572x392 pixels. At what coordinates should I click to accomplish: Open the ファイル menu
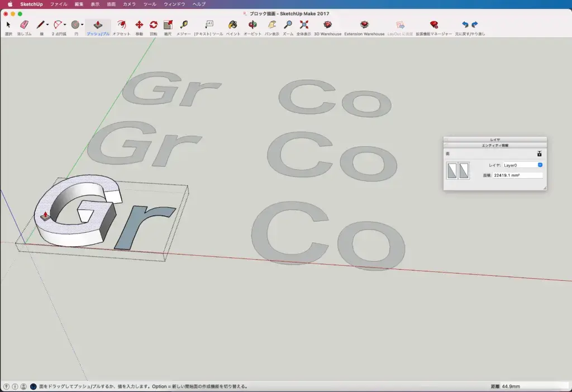(58, 4)
